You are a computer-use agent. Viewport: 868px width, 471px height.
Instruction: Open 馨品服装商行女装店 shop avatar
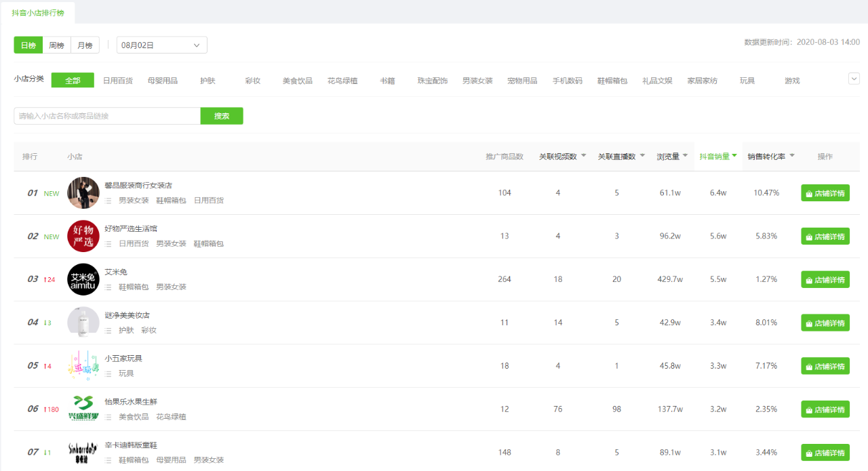(x=83, y=193)
